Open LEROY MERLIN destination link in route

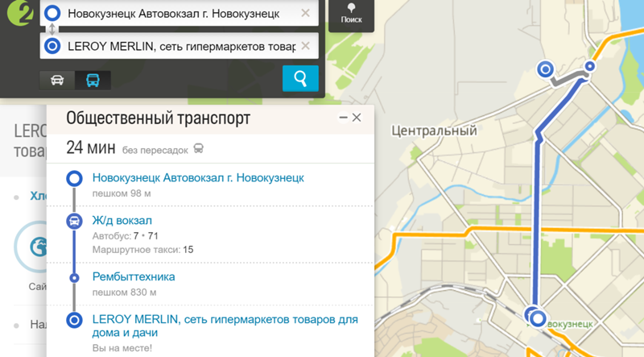pyautogui.click(x=225, y=326)
